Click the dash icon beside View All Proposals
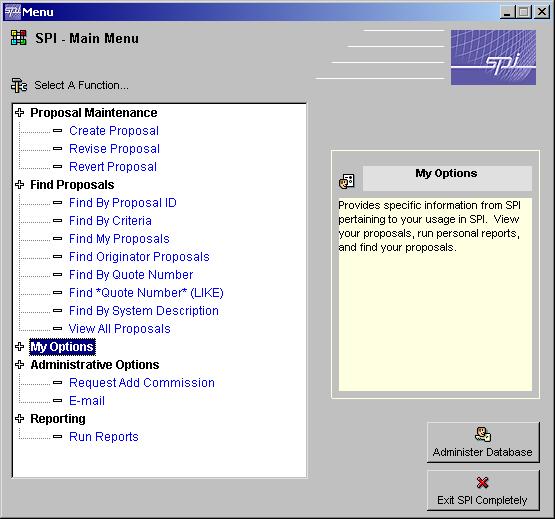The image size is (555, 519). (x=57, y=329)
